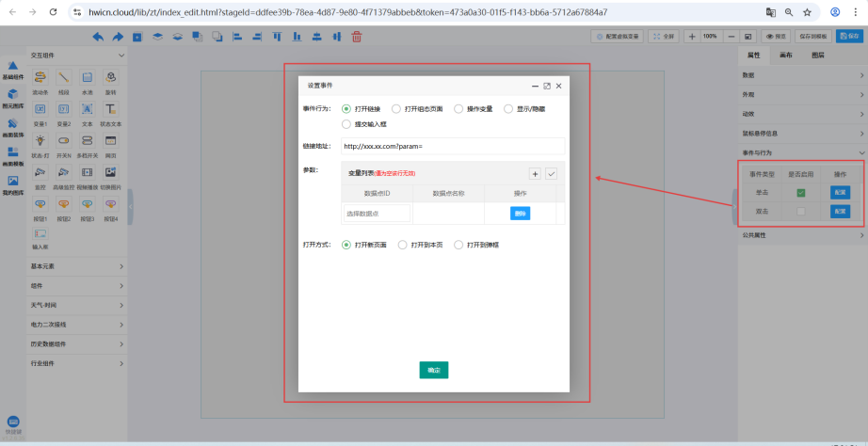Select the 状态-灯 light bulb component
Viewport: 868px width, 446px height.
click(x=40, y=141)
